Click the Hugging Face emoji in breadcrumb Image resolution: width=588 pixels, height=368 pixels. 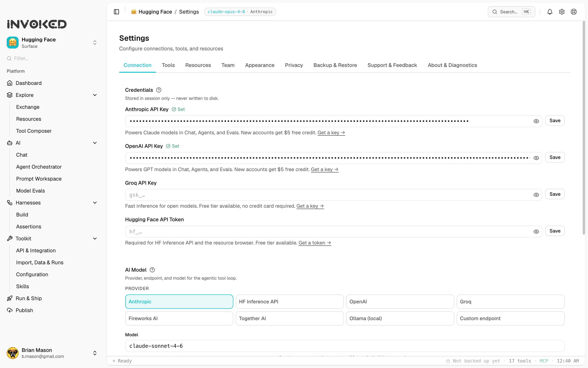point(134,12)
